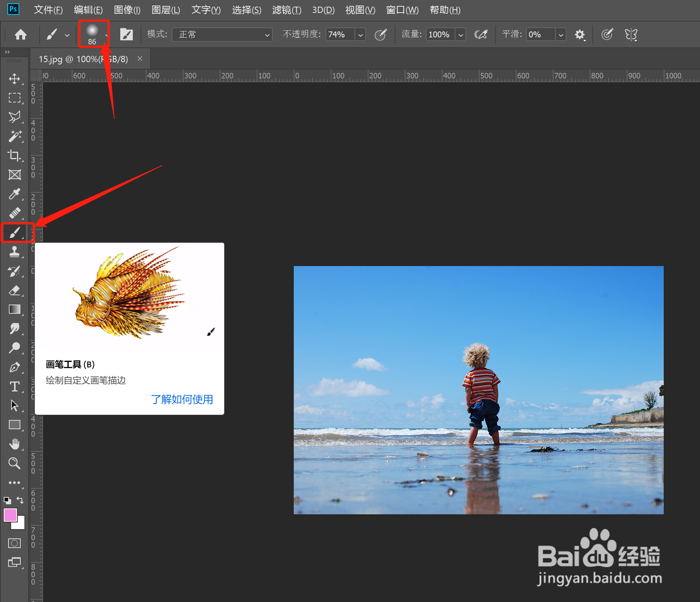Screen dimensions: 700x602
Task: Click the opacity 74% input field
Action: tap(340, 35)
